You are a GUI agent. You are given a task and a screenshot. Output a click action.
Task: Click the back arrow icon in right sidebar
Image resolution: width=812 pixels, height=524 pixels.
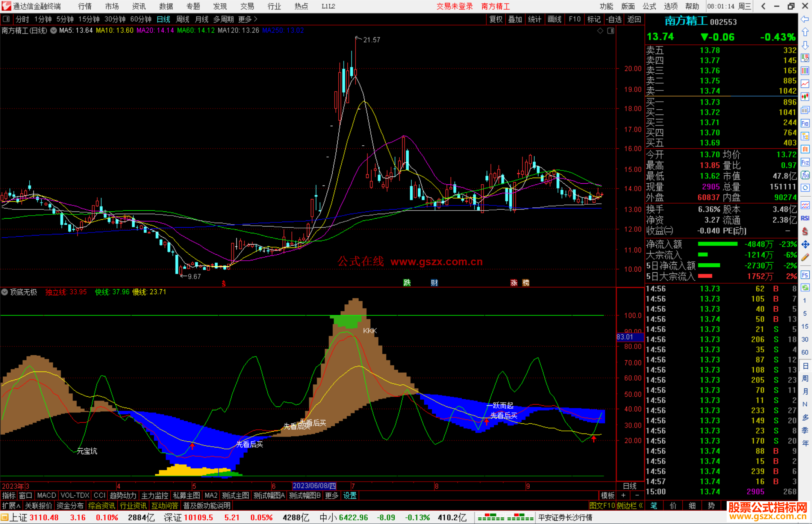pyautogui.click(x=805, y=19)
